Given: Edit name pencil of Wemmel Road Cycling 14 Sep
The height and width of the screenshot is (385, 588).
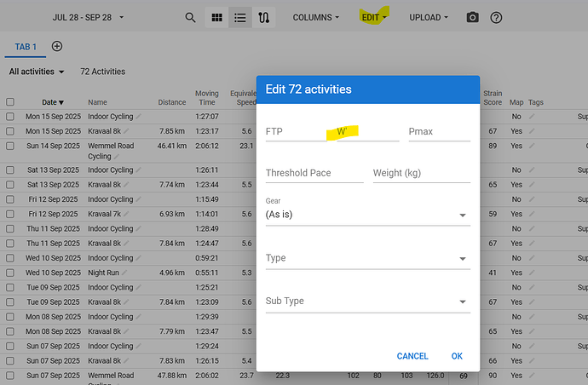Looking at the screenshot, I should point(117,157).
